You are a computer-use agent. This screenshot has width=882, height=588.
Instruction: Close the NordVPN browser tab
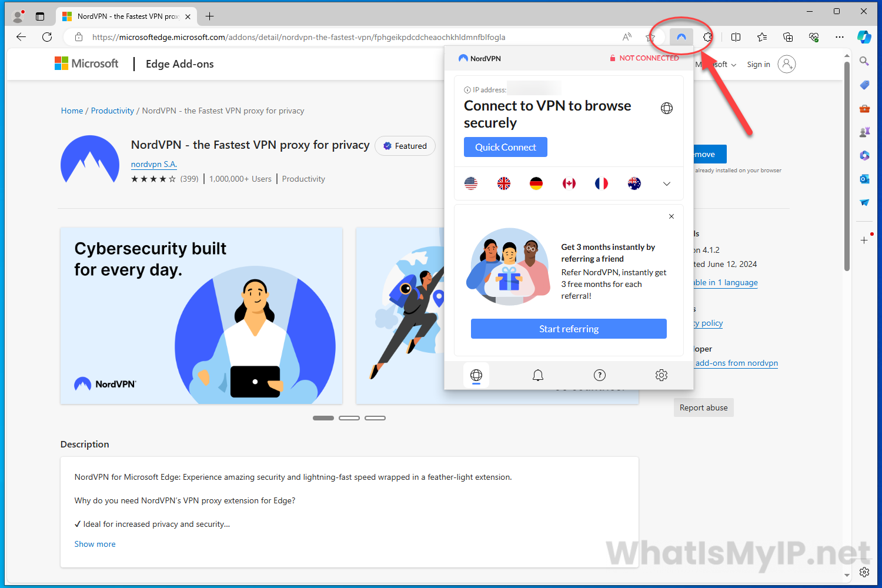(x=188, y=16)
